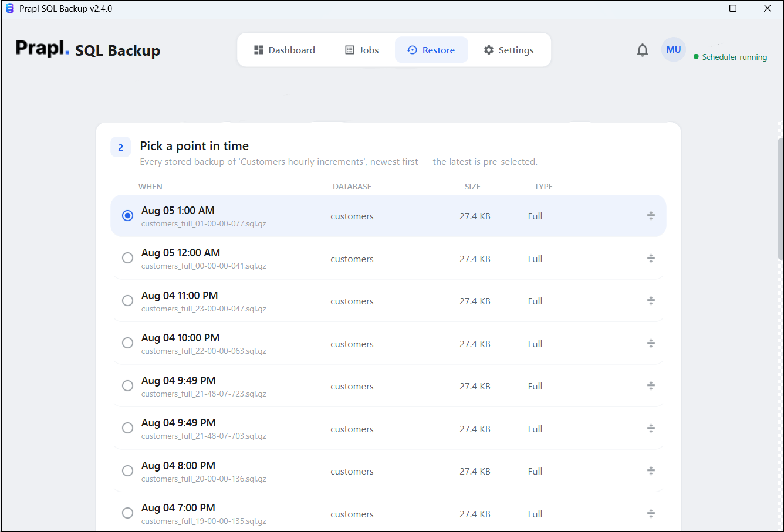This screenshot has height=532, width=784.
Task: Click the 'Aug 05 12:00 AM' timestamp
Action: coord(181,253)
